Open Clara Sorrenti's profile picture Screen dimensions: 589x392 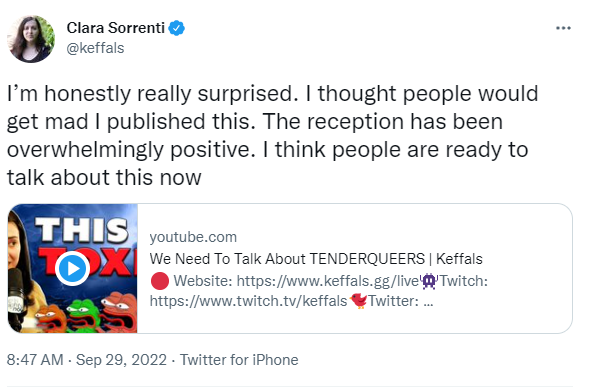(31, 39)
